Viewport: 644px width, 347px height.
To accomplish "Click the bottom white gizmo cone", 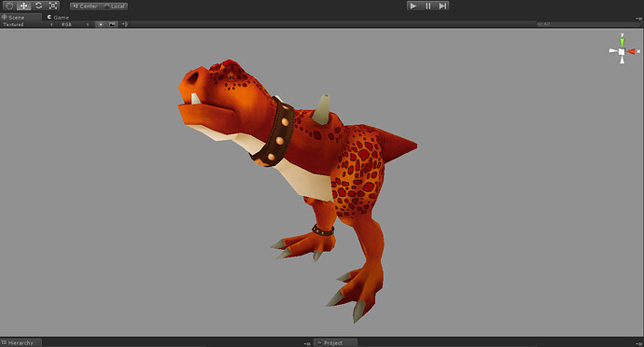I will [x=622, y=60].
